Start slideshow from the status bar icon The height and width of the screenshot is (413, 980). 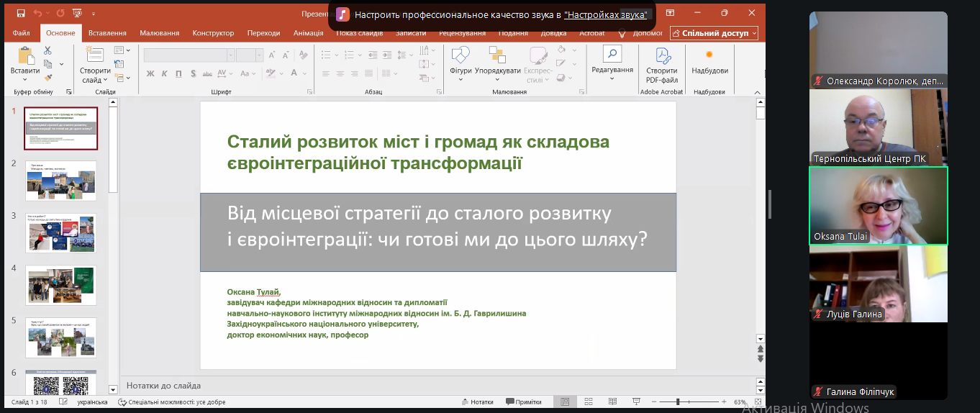pos(636,401)
